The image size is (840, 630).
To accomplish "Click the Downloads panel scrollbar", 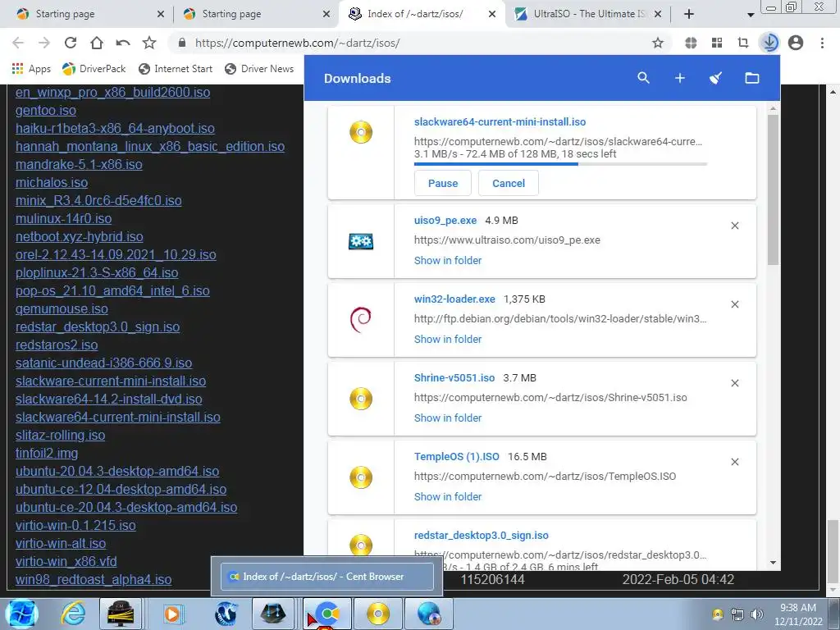I will 773,189.
